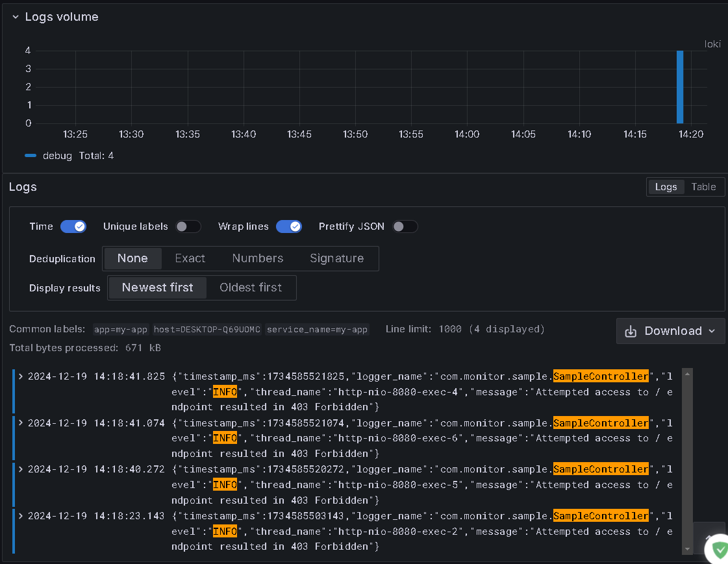Select None deduplication option
The height and width of the screenshot is (564, 728).
[x=132, y=258]
